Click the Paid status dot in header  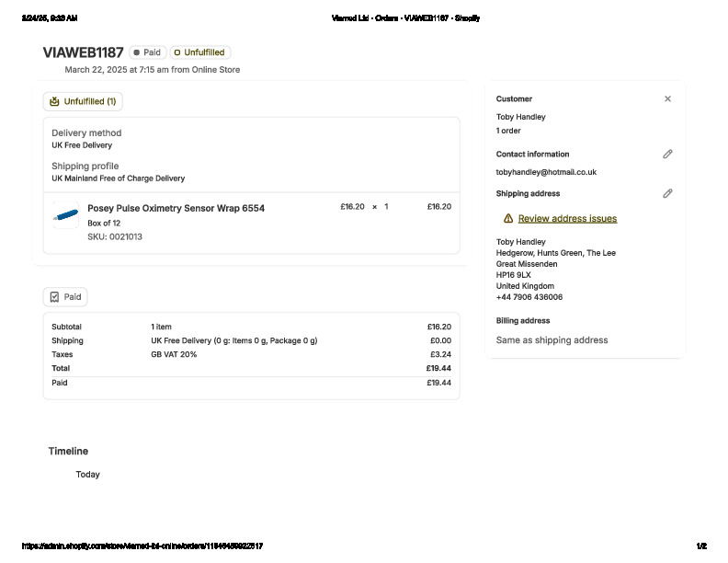point(137,52)
